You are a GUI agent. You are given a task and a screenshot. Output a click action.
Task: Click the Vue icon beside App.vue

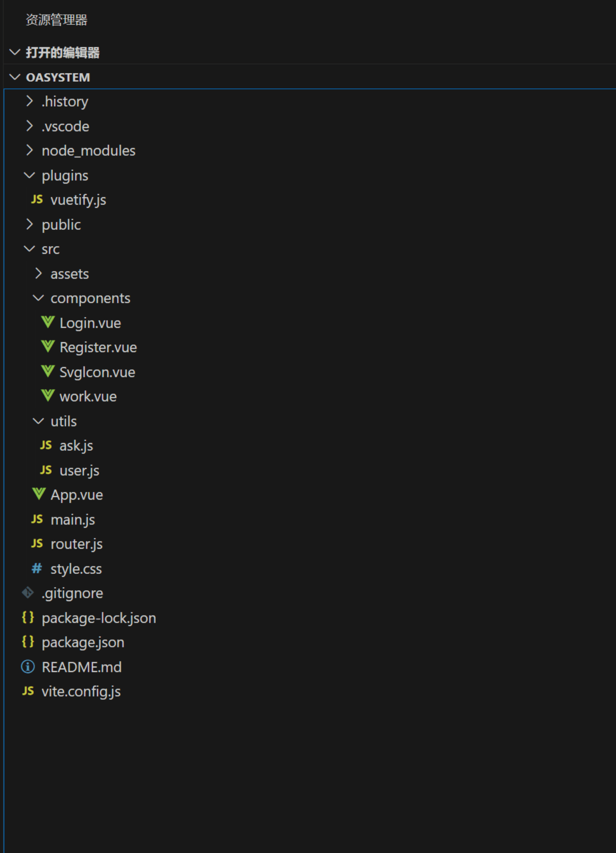[x=39, y=494]
